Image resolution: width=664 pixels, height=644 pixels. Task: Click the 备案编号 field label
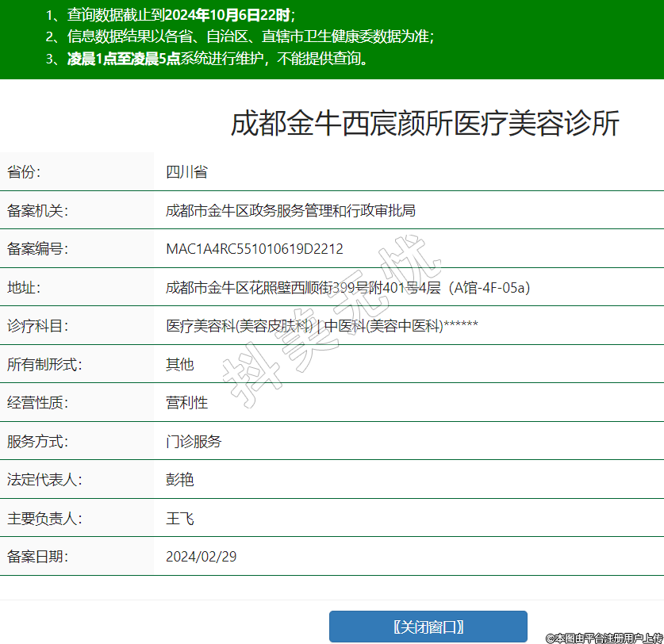[x=37, y=249]
